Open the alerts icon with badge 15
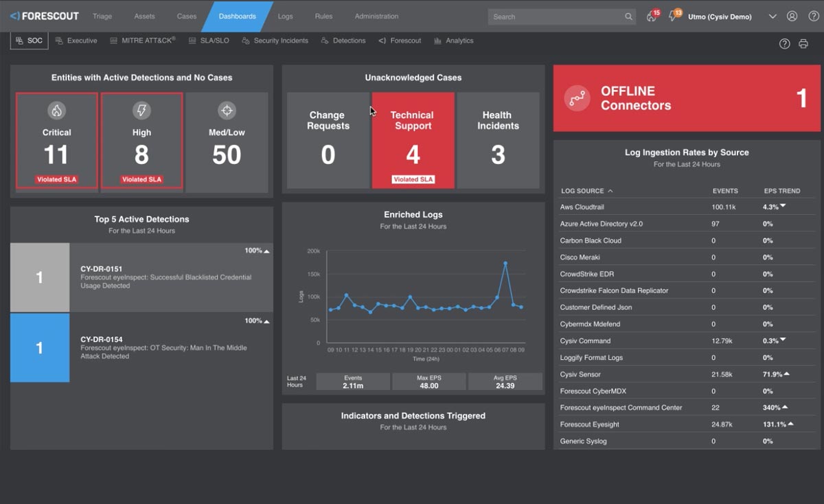Screen dimensions: 824x504 click(652, 16)
